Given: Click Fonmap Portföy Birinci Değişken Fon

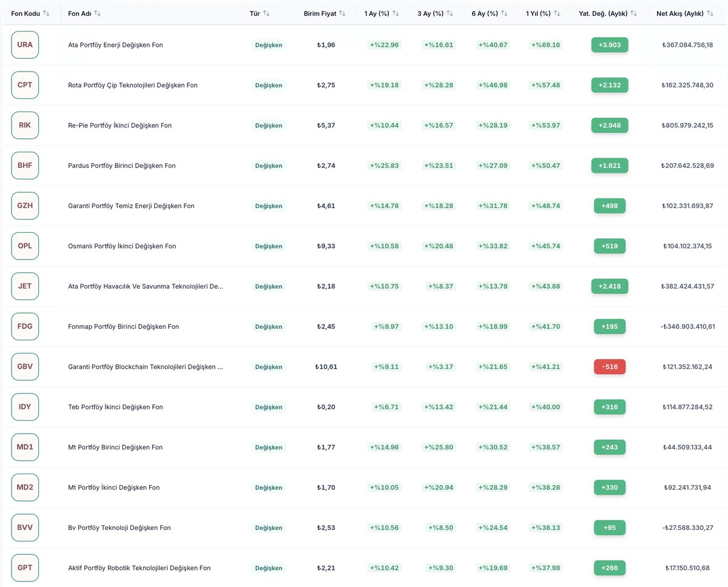Looking at the screenshot, I should (123, 326).
